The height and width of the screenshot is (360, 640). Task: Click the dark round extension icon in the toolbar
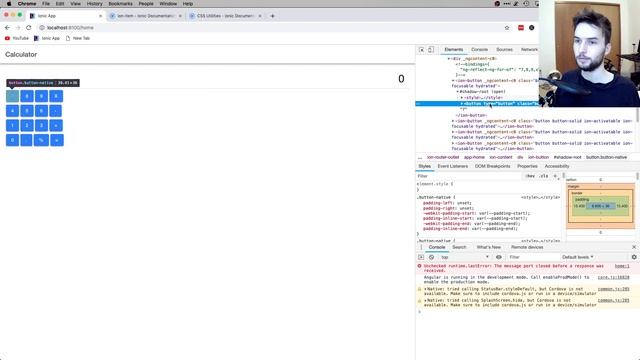tap(531, 28)
